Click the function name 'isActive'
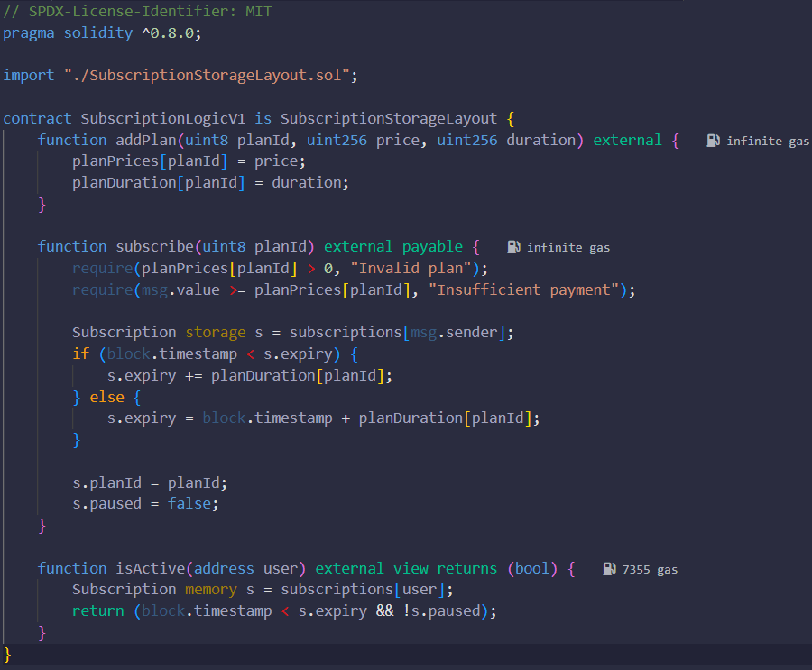This screenshot has width=812, height=670. [x=150, y=568]
